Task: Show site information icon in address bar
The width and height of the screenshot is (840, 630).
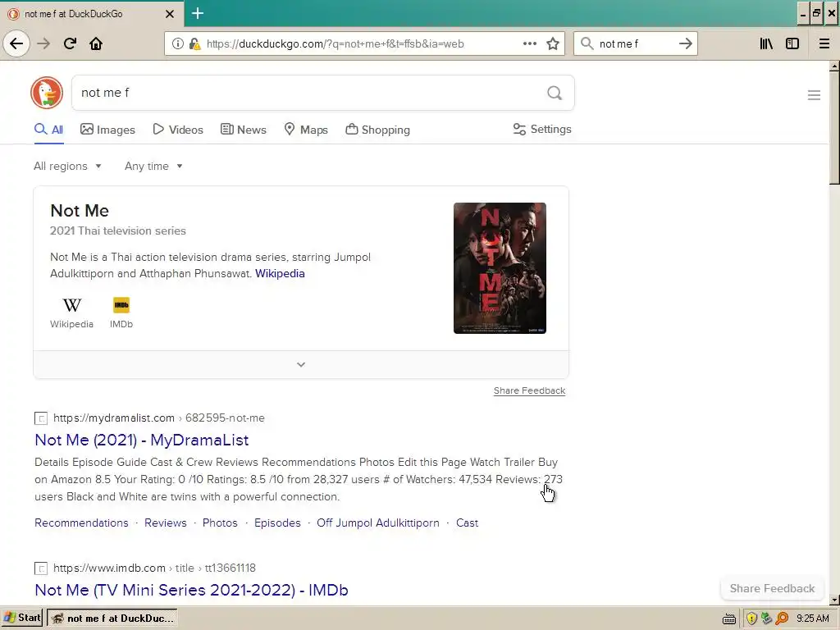Action: click(x=177, y=44)
